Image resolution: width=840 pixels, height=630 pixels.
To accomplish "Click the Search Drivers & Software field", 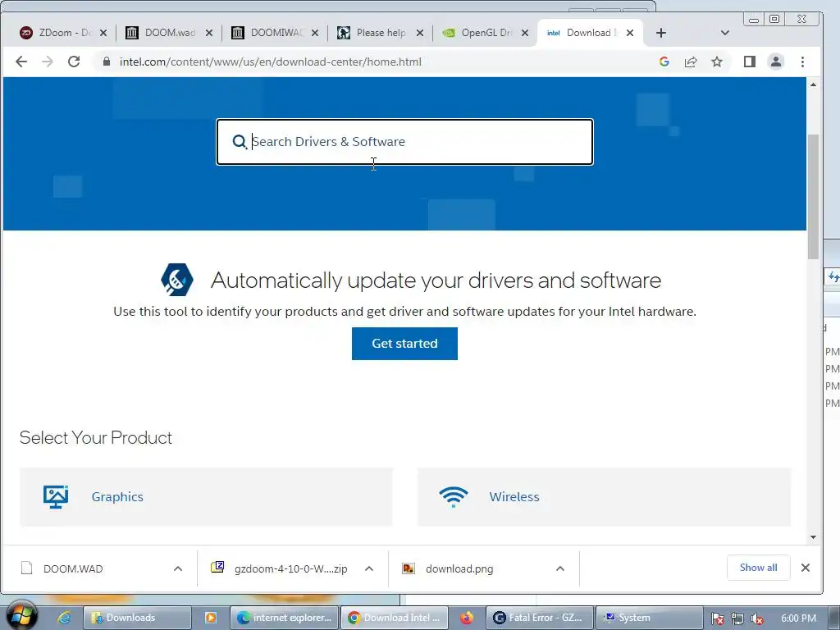I will point(404,141).
